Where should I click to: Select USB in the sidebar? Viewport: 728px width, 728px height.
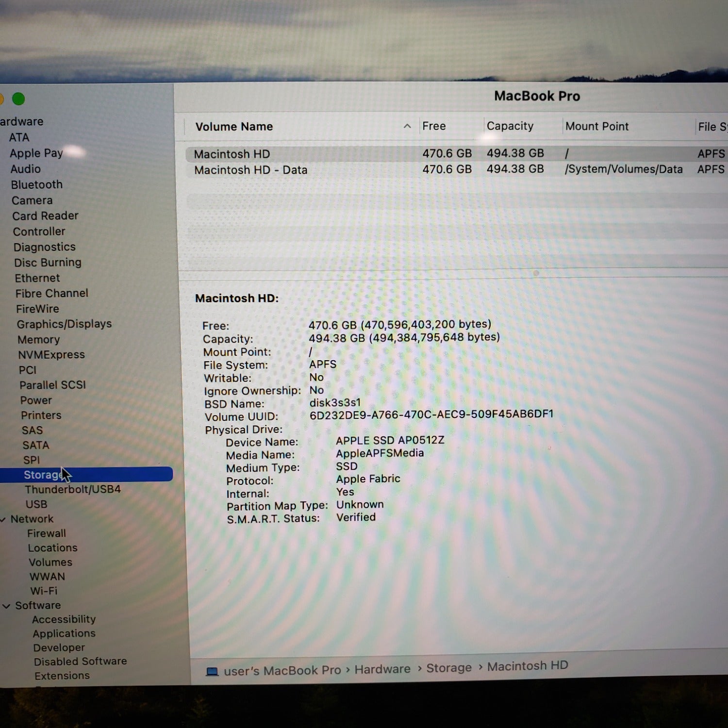pos(36,504)
